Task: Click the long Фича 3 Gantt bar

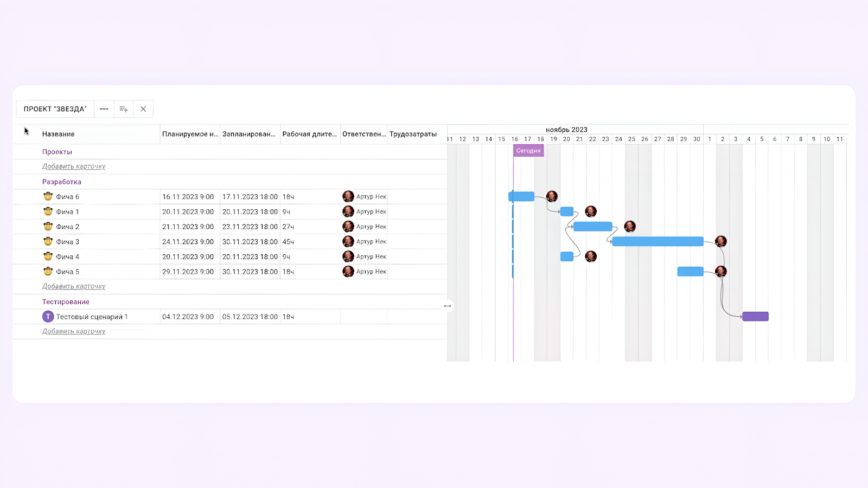Action: 658,241
